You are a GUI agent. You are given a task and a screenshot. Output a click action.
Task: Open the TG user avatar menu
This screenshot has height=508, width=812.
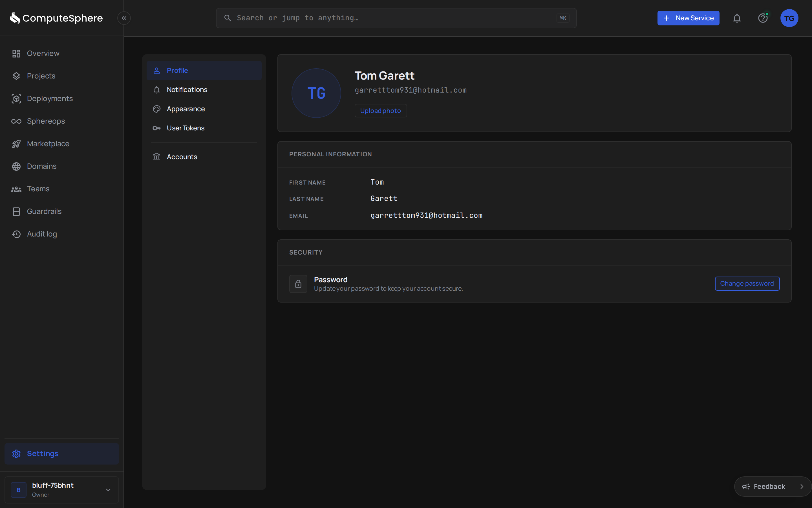pos(789,18)
